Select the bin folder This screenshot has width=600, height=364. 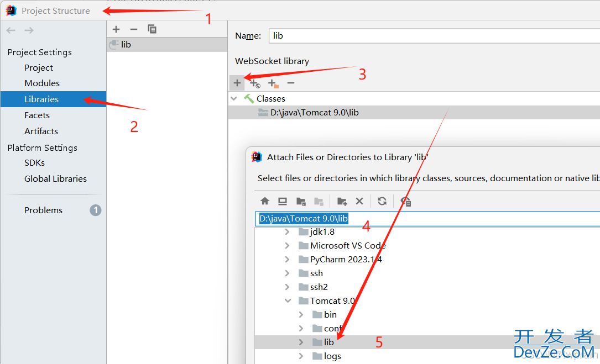[x=330, y=315]
